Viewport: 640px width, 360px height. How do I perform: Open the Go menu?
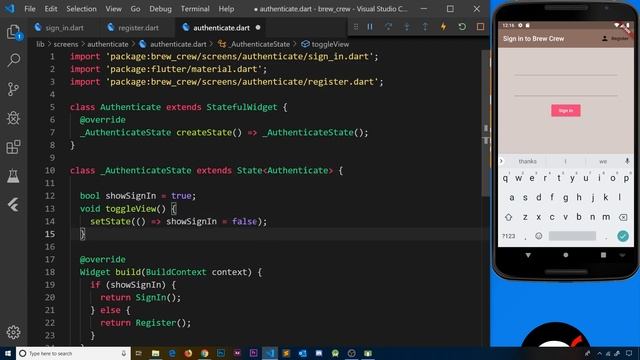coord(135,9)
